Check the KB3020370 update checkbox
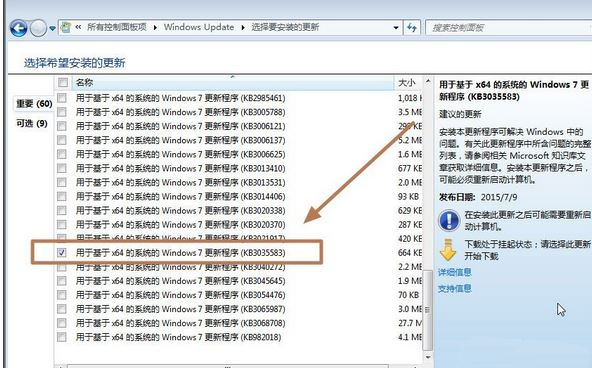This screenshot has height=368, width=592. 62,225
